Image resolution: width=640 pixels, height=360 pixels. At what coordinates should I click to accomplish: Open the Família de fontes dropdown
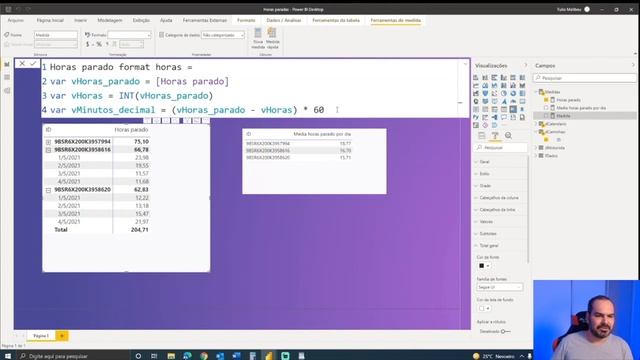[x=500, y=287]
